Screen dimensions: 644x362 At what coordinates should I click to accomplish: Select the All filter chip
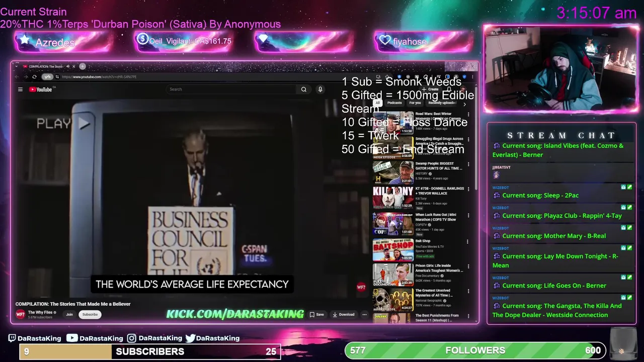point(377,103)
